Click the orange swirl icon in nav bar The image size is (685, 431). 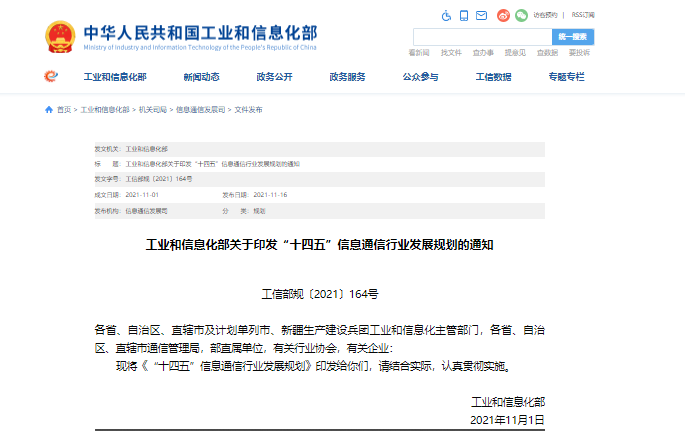(x=51, y=76)
